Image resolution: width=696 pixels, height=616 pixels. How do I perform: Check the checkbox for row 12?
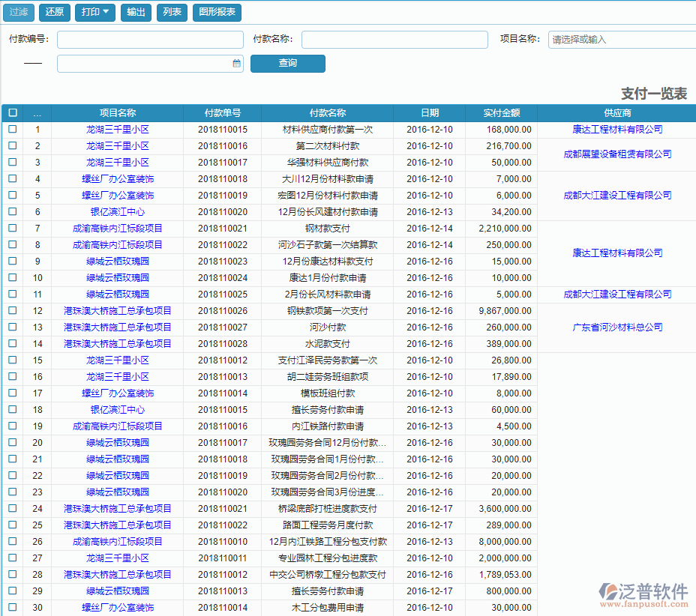point(13,311)
